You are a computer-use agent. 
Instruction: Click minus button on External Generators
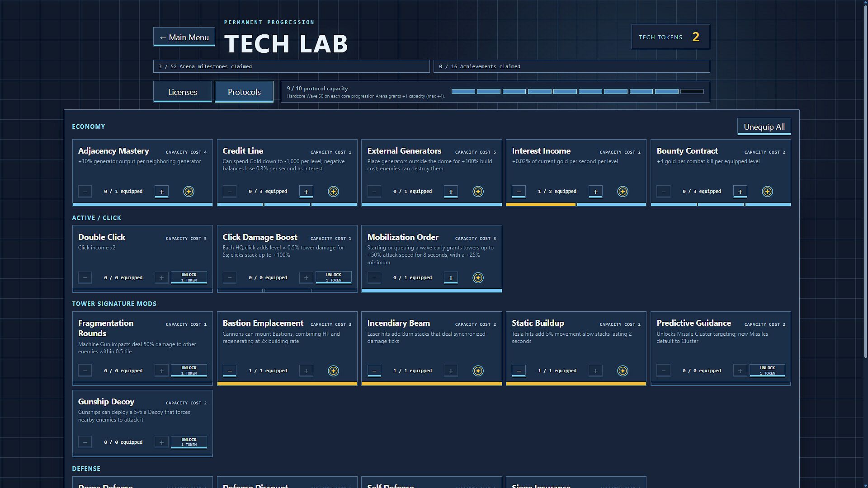tap(374, 192)
